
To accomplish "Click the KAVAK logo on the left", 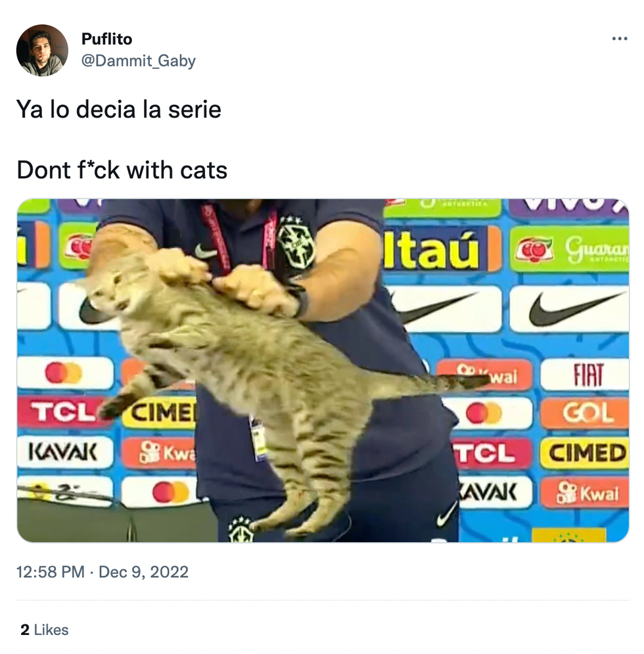I will (x=64, y=452).
